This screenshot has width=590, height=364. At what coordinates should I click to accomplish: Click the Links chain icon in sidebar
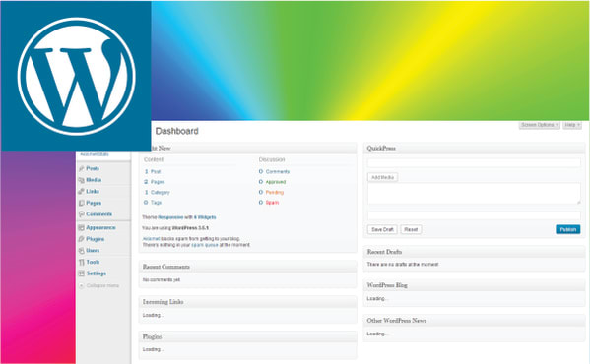(x=81, y=191)
